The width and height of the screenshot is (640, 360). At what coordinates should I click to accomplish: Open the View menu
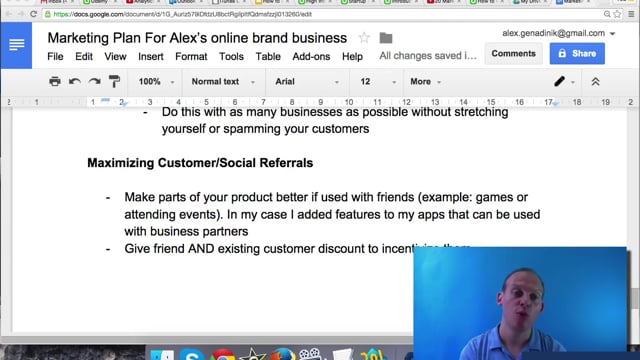[115, 56]
